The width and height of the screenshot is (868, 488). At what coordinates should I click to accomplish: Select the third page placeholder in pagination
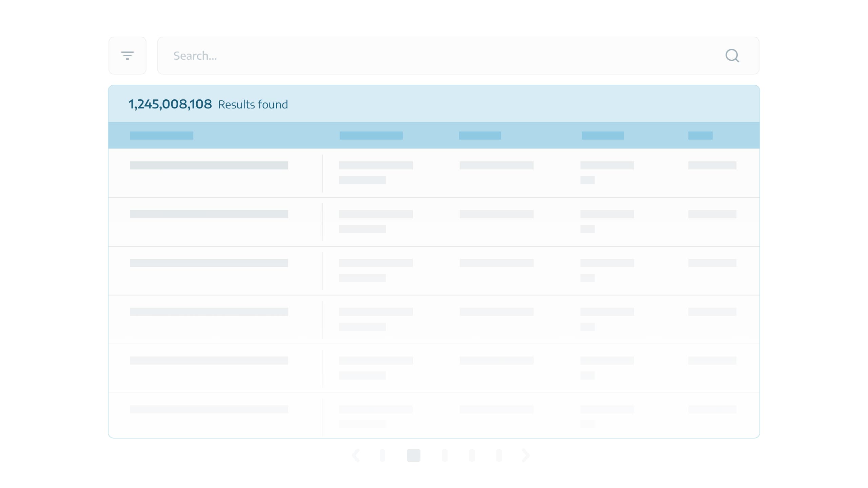[x=445, y=455]
